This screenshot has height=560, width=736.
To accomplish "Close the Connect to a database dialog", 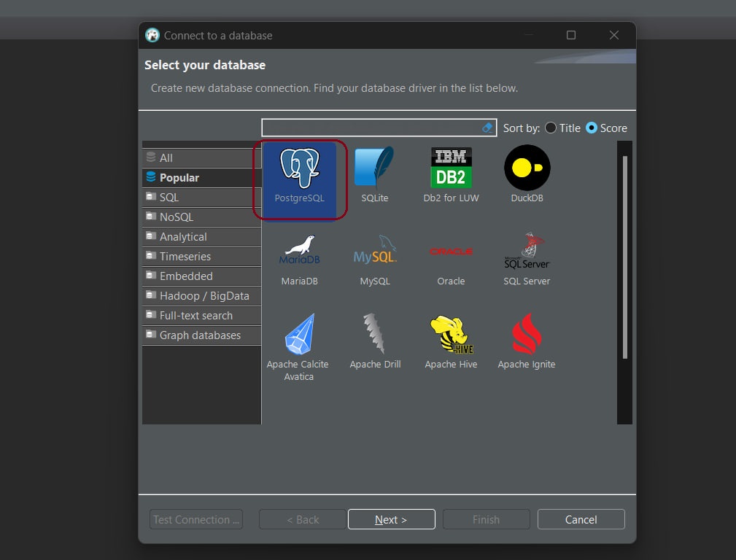I will [x=614, y=35].
